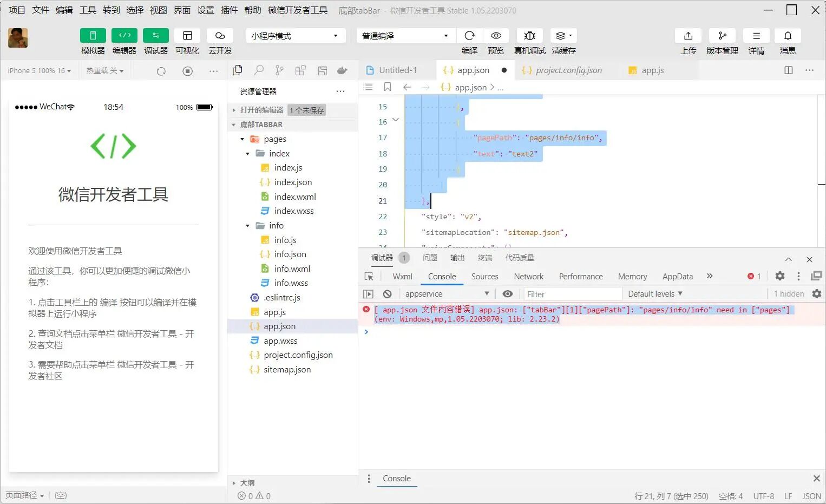
Task: Navigate back in editor
Action: click(x=407, y=87)
